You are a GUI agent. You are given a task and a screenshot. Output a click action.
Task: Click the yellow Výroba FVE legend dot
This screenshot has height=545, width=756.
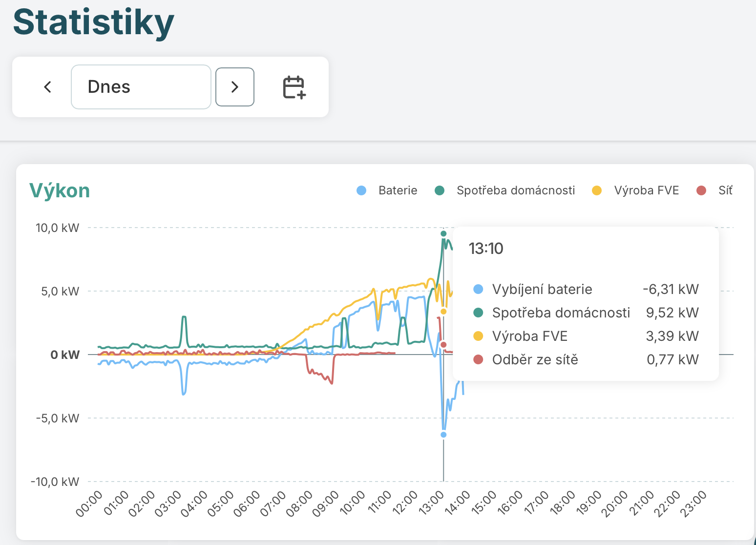point(597,190)
